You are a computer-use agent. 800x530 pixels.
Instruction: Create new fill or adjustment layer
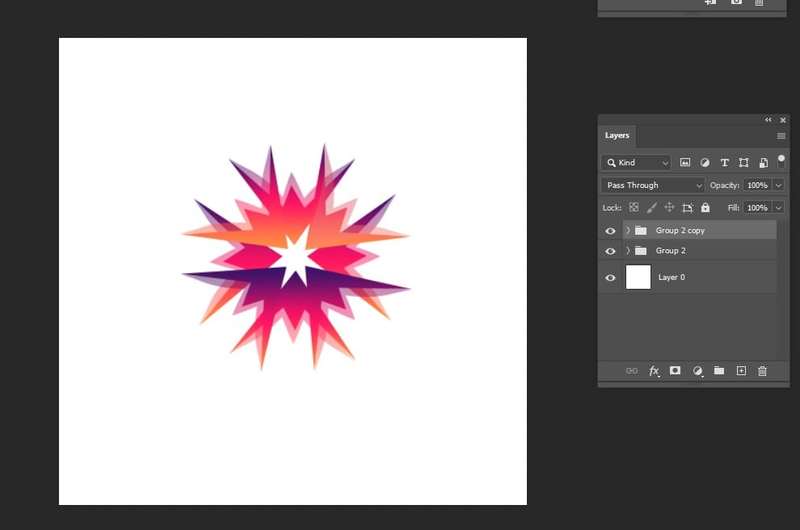(x=697, y=371)
